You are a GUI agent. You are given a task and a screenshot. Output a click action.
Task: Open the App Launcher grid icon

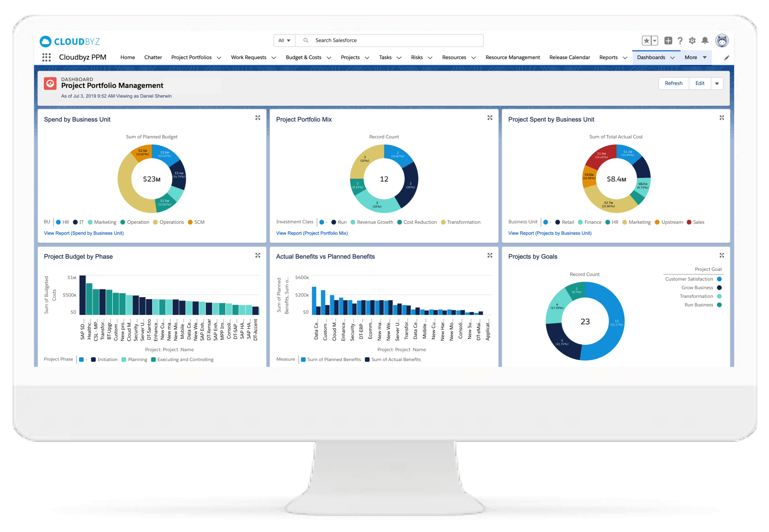46,57
